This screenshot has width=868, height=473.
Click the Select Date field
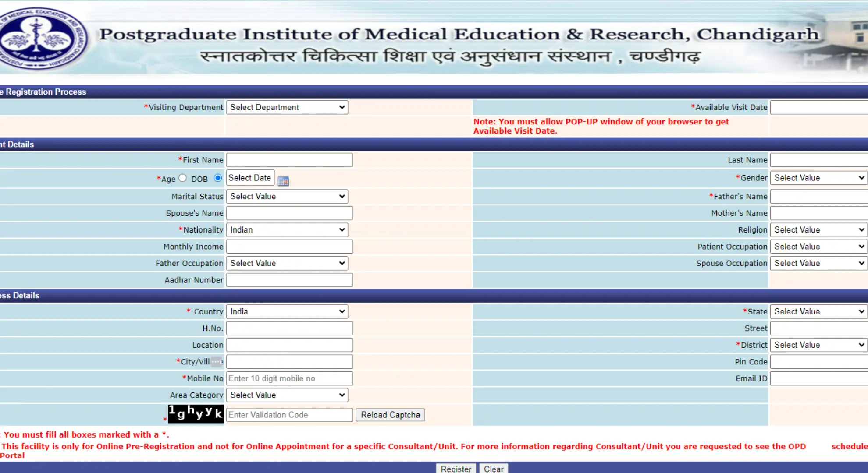(x=250, y=178)
